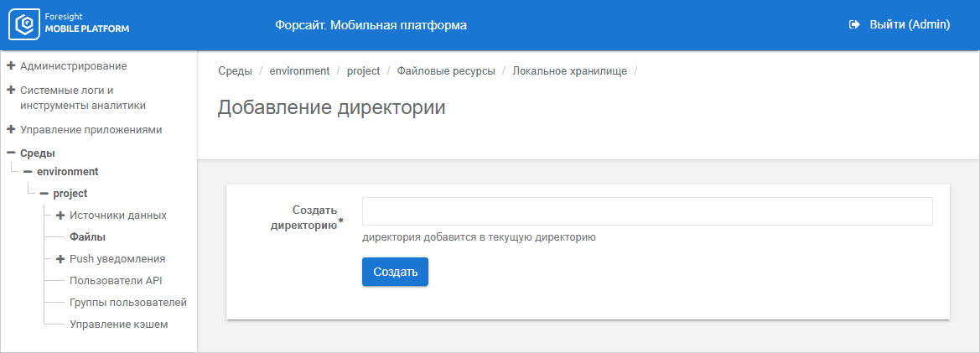Expand Push уведомления node
Image resolution: width=980 pixels, height=353 pixels.
60,259
